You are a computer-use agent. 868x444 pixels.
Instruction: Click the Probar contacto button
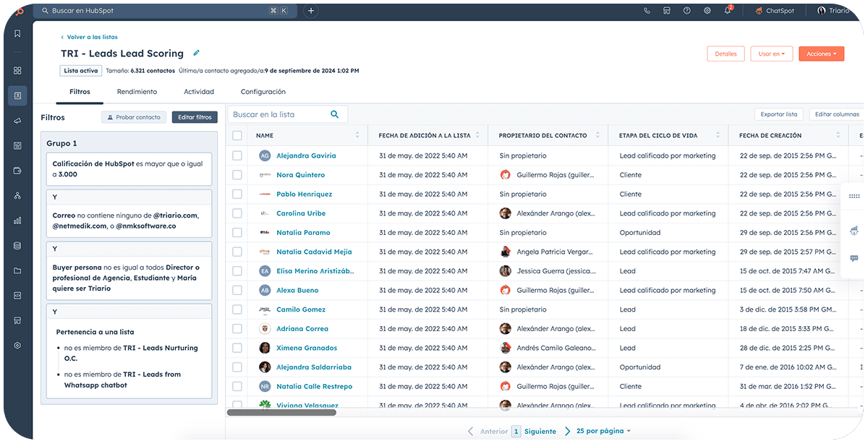pos(134,117)
